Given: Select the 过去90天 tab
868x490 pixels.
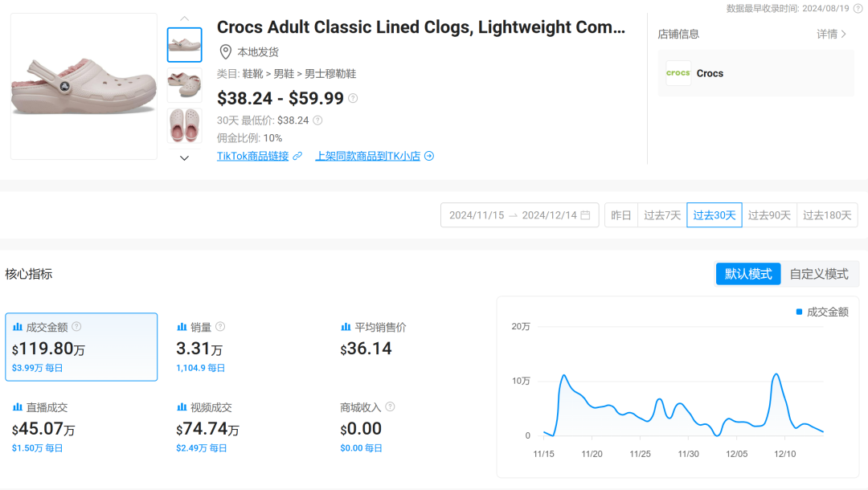Looking at the screenshot, I should 769,215.
